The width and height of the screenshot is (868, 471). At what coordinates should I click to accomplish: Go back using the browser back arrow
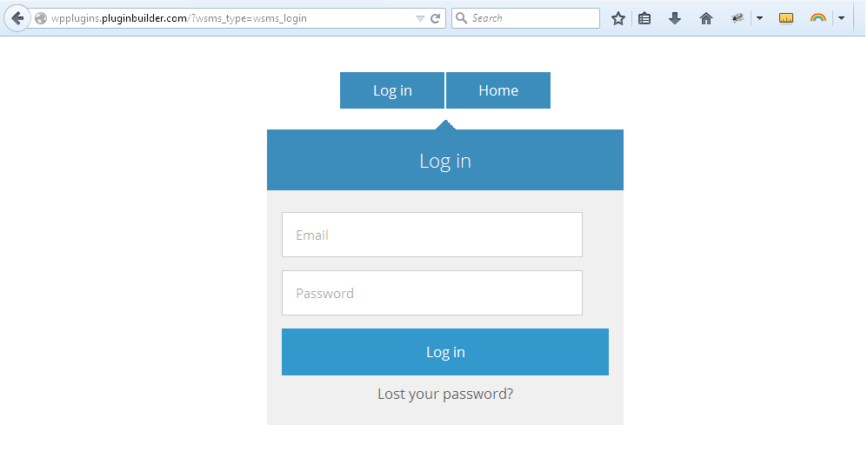pos(17,18)
